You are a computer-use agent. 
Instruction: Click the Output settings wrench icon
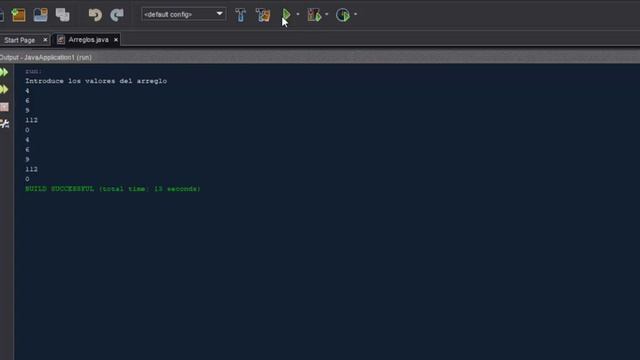pyautogui.click(x=4, y=124)
